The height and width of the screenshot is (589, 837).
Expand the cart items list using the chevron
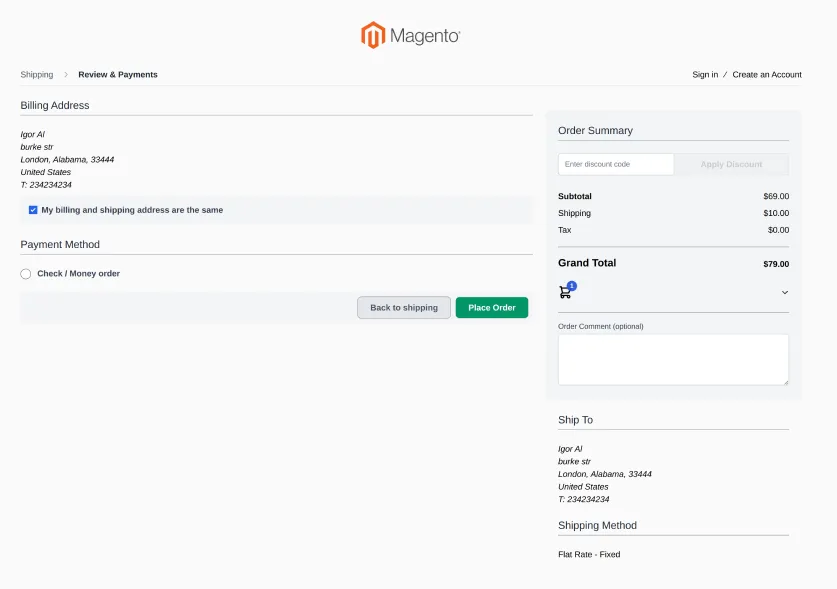pos(785,292)
